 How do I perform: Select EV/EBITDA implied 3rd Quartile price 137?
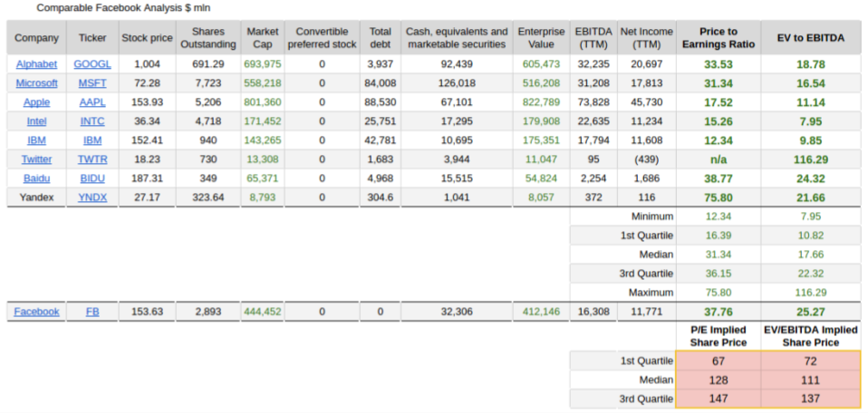click(811, 399)
